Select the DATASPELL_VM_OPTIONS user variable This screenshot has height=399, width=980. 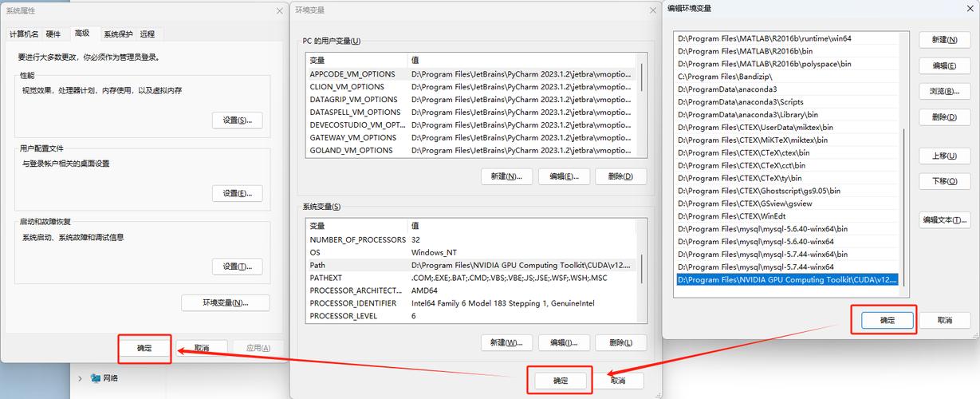(472, 112)
